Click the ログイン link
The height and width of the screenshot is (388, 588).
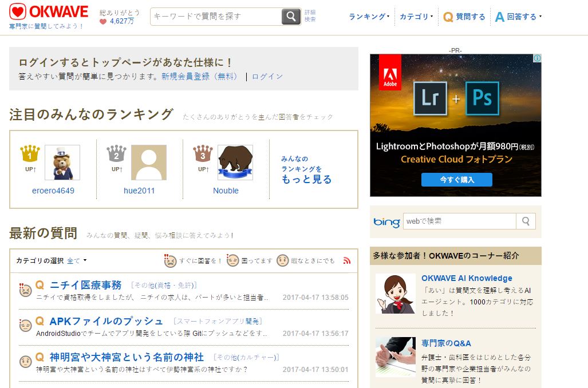click(267, 77)
